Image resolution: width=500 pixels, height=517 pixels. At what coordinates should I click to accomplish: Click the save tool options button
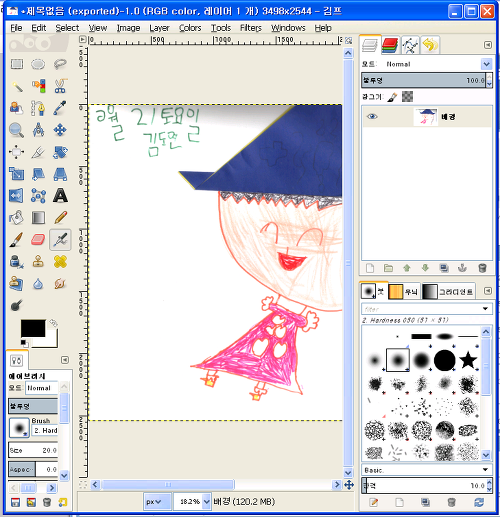tap(15, 502)
